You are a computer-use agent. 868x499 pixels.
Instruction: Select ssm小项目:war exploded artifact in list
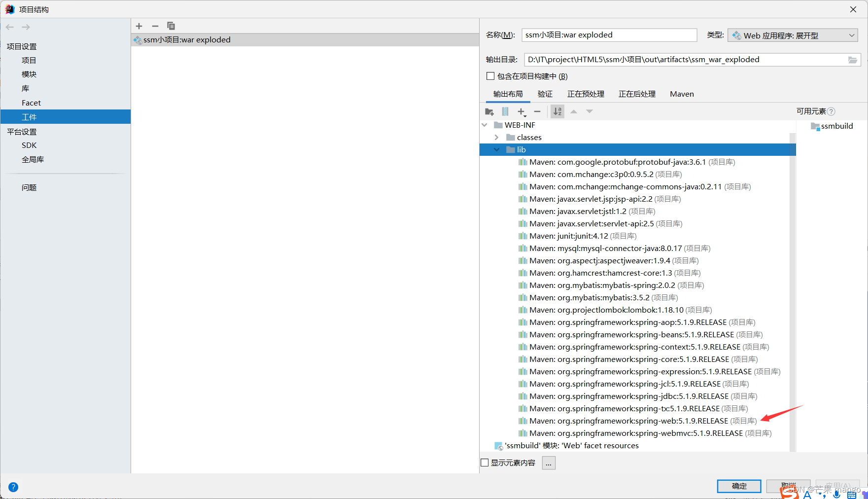[x=305, y=40]
